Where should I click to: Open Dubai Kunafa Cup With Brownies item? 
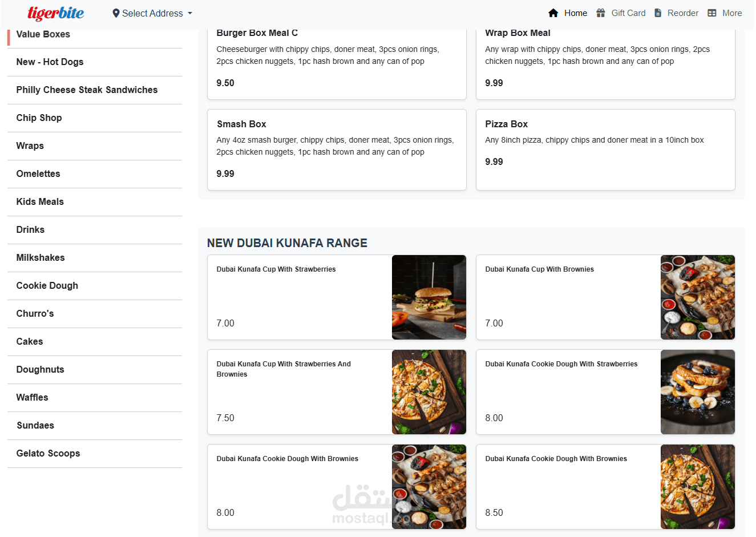click(605, 297)
